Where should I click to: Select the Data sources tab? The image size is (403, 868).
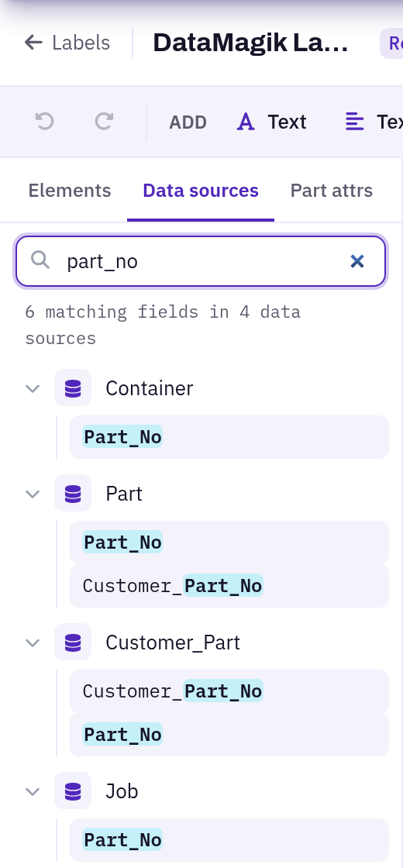[201, 191]
